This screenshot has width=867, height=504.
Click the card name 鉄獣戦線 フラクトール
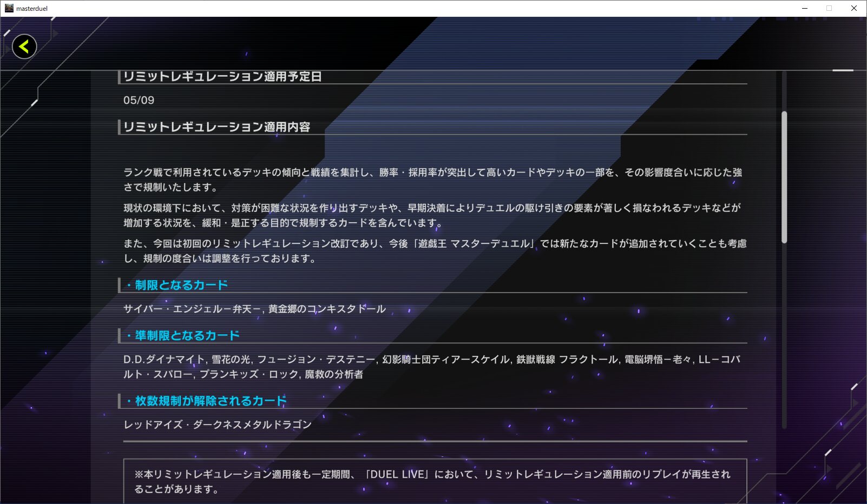tap(567, 359)
